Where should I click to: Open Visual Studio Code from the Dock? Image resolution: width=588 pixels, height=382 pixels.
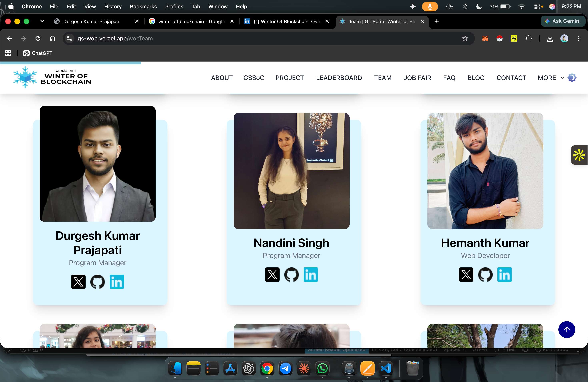(386, 369)
